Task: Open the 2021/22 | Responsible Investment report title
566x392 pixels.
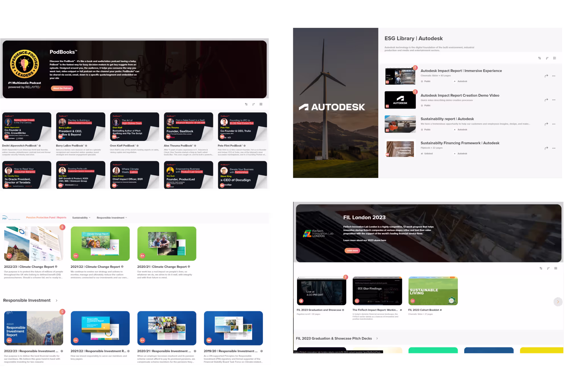Action: (x=98, y=351)
